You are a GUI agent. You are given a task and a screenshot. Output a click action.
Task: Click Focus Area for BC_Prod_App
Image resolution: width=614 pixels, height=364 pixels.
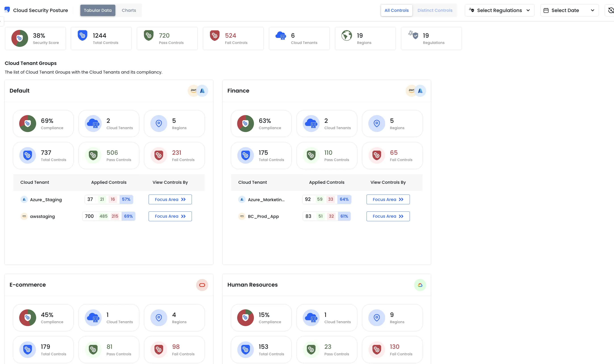(388, 216)
